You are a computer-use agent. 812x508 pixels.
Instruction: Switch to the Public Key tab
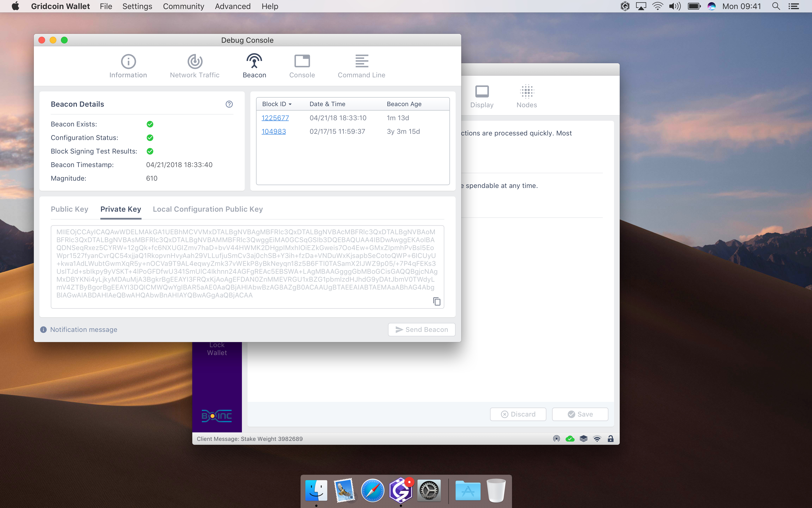click(x=70, y=209)
